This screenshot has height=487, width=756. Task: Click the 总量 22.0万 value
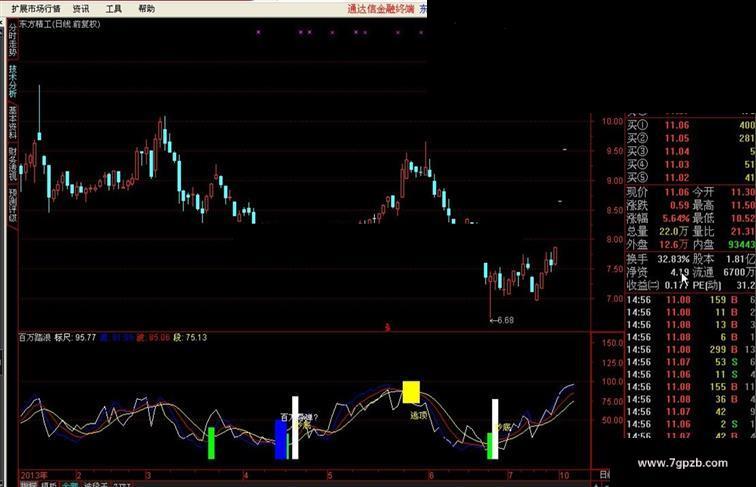675,232
